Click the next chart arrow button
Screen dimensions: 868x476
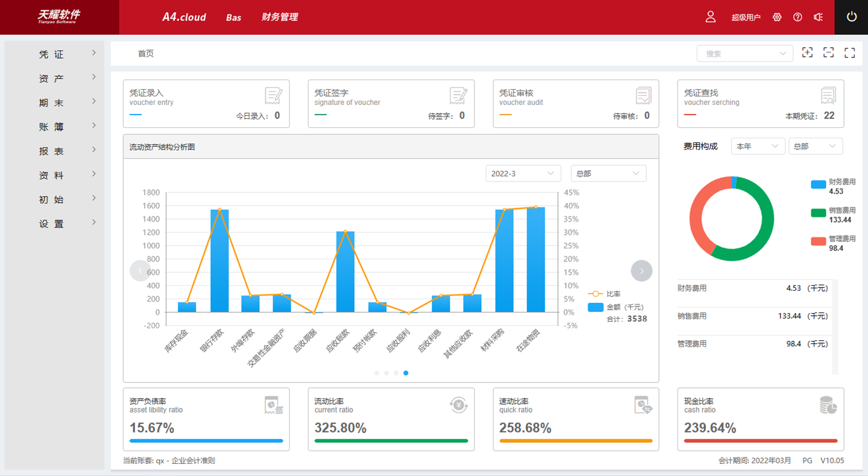641,271
